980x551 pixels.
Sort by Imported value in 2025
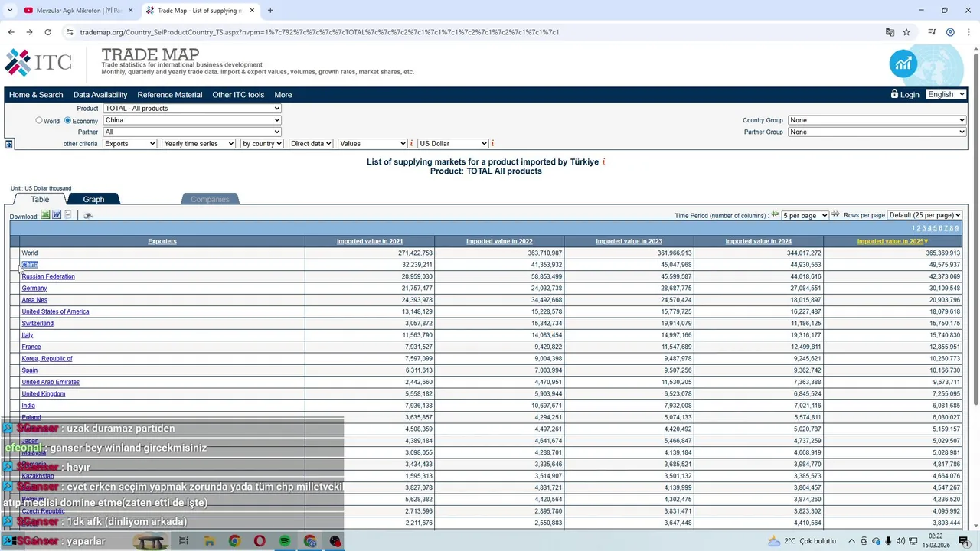click(x=892, y=241)
